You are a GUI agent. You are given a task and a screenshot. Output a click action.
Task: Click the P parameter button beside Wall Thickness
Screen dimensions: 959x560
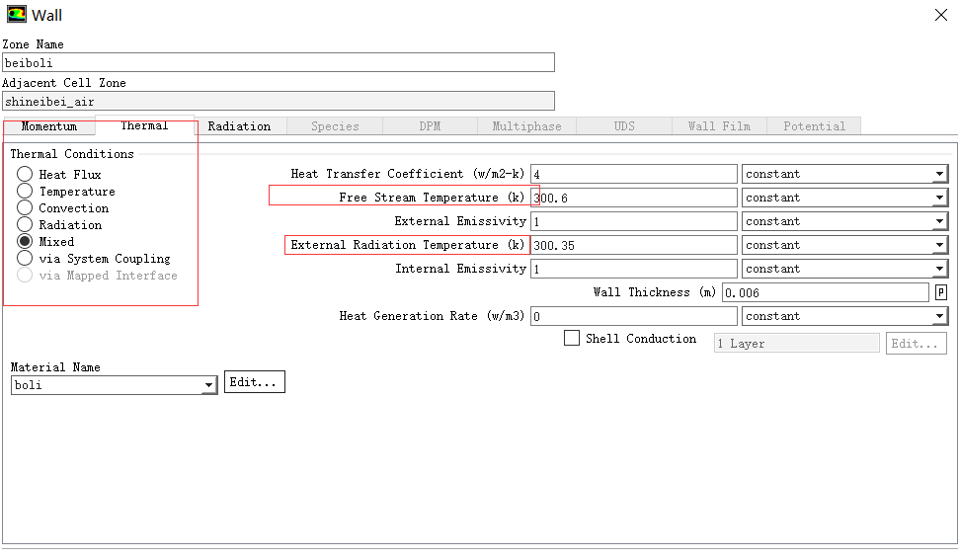click(941, 292)
